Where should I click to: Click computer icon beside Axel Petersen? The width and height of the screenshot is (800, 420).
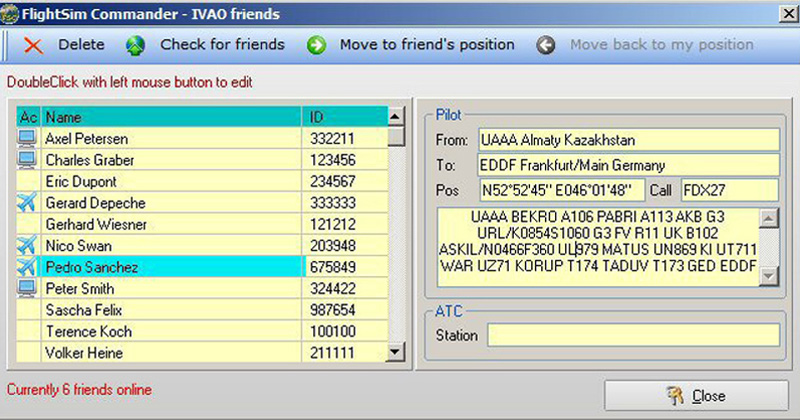click(x=27, y=138)
